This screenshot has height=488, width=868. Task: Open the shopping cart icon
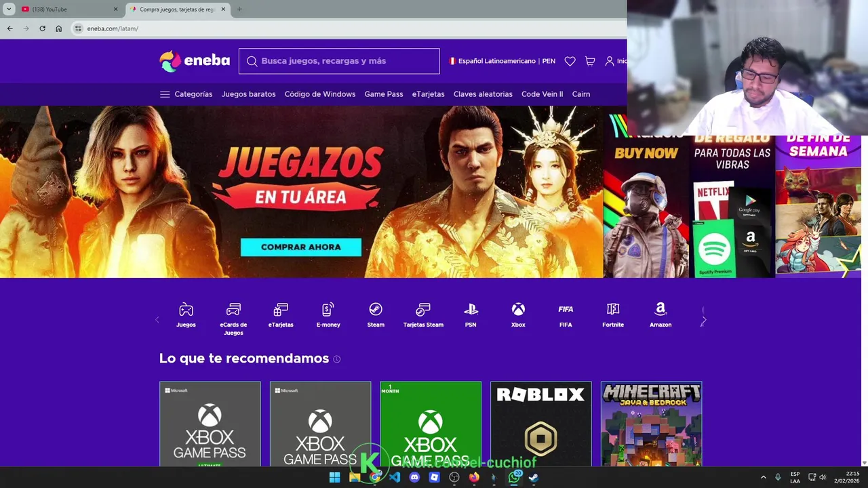click(590, 61)
